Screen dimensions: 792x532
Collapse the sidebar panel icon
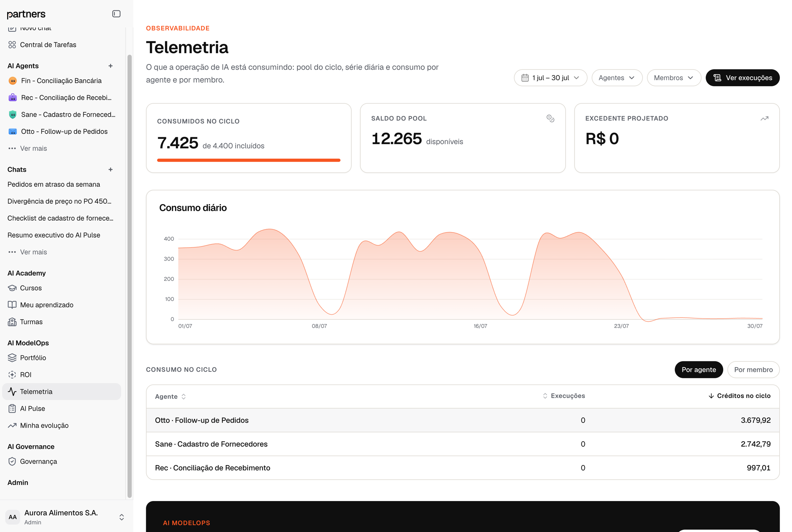(x=116, y=14)
